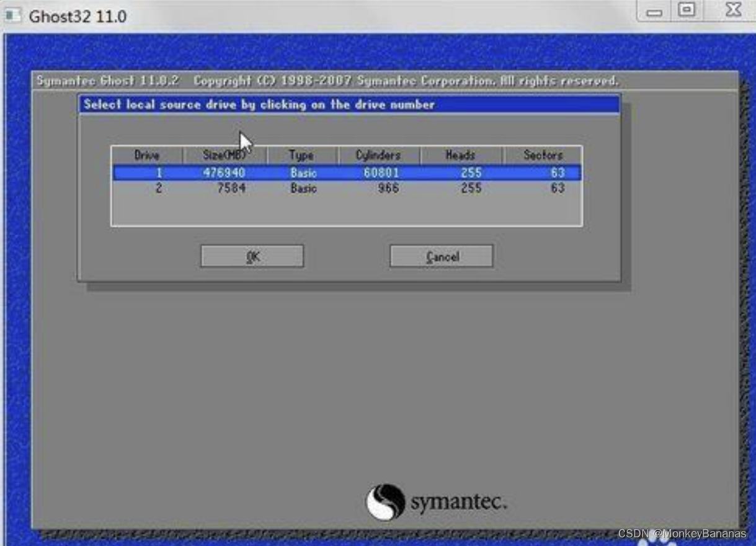This screenshot has height=546, width=756.
Task: Click the Drive column header
Action: (x=147, y=155)
